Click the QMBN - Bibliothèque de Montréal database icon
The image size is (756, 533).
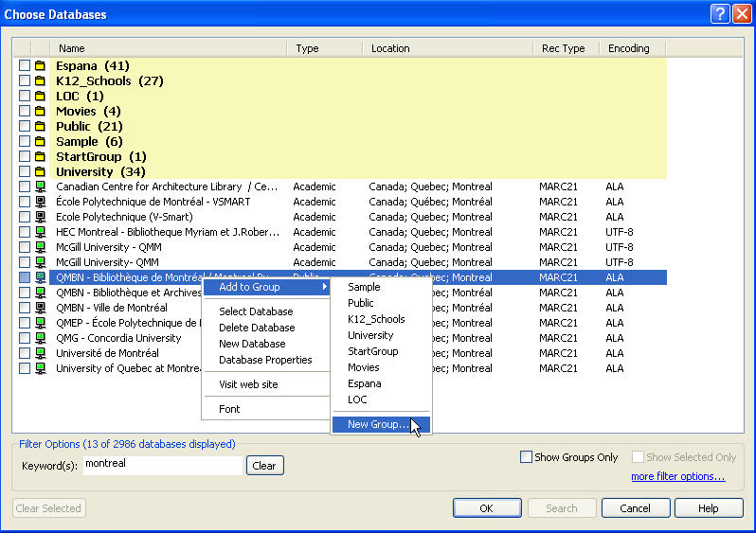tap(41, 277)
